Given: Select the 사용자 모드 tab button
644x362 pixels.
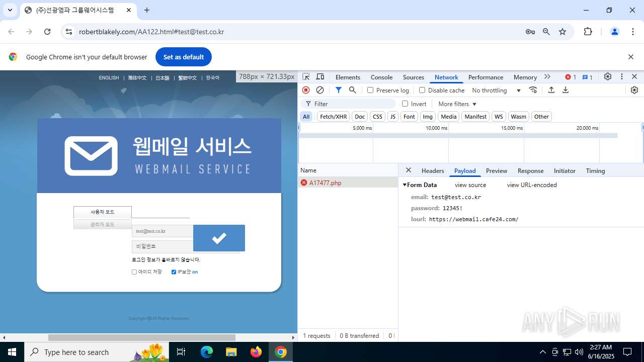Looking at the screenshot, I should pyautogui.click(x=103, y=212).
